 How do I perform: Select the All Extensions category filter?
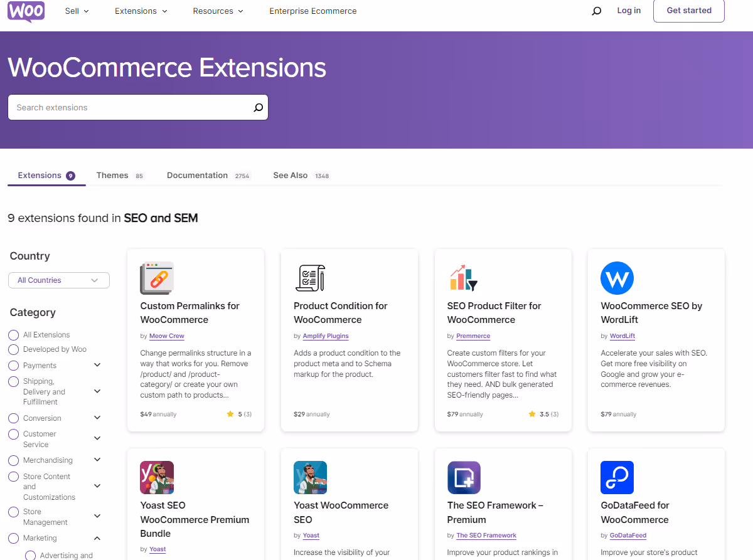[x=13, y=334]
